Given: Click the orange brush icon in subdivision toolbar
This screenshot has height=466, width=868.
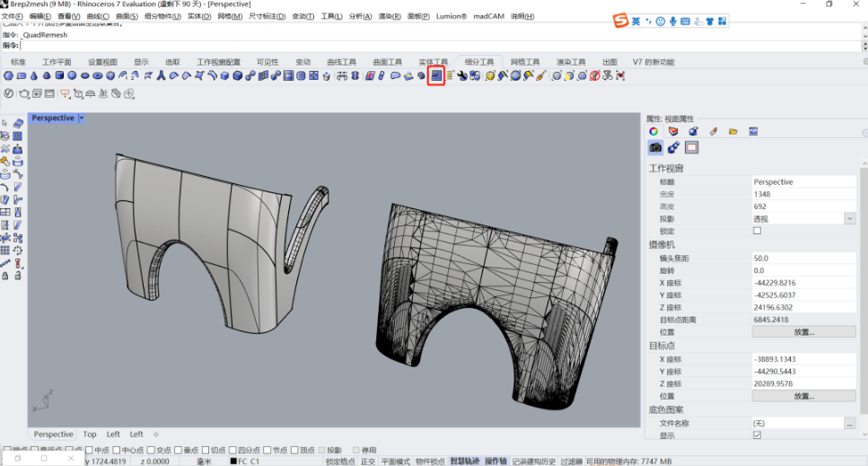Looking at the screenshot, I should (541, 75).
